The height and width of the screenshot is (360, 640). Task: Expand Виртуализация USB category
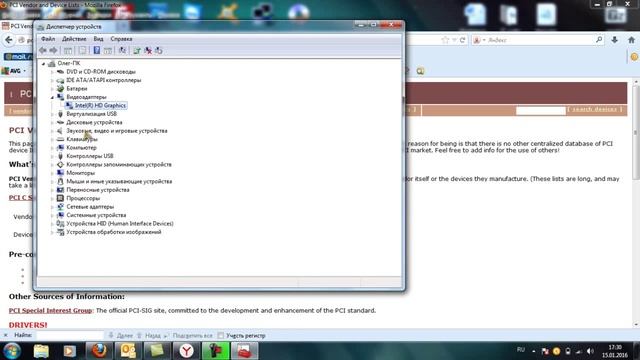[52, 114]
